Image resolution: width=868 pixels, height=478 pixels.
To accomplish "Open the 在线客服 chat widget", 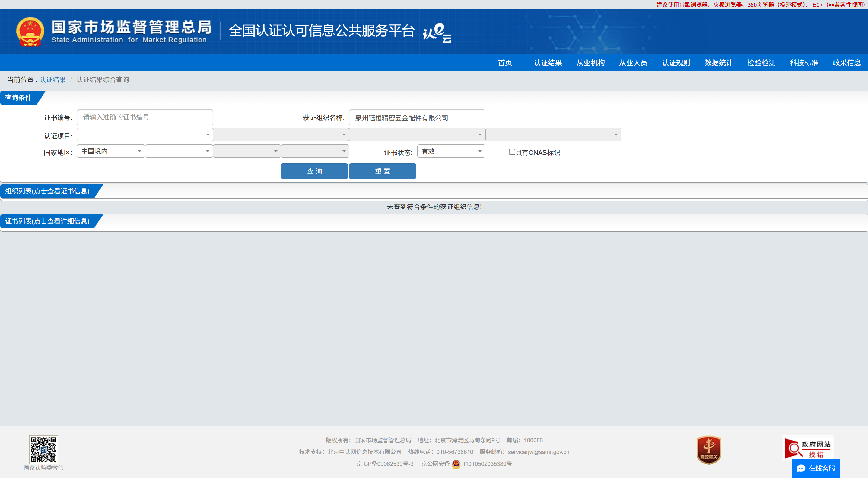I will [815, 468].
